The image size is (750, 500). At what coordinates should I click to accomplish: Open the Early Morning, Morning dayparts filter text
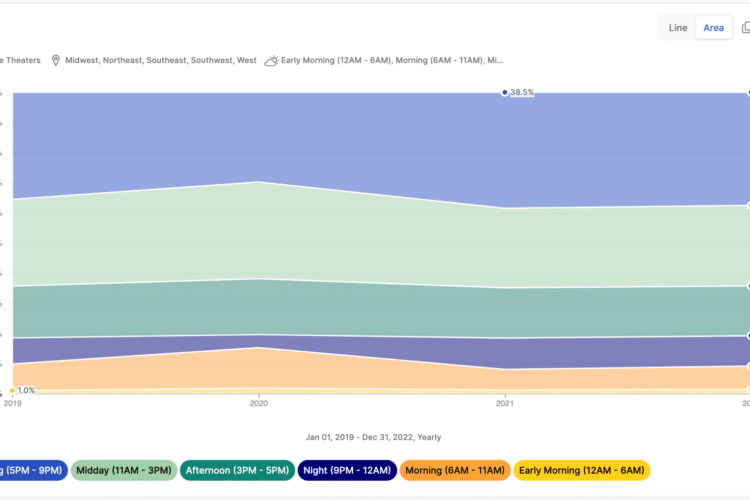click(x=392, y=60)
